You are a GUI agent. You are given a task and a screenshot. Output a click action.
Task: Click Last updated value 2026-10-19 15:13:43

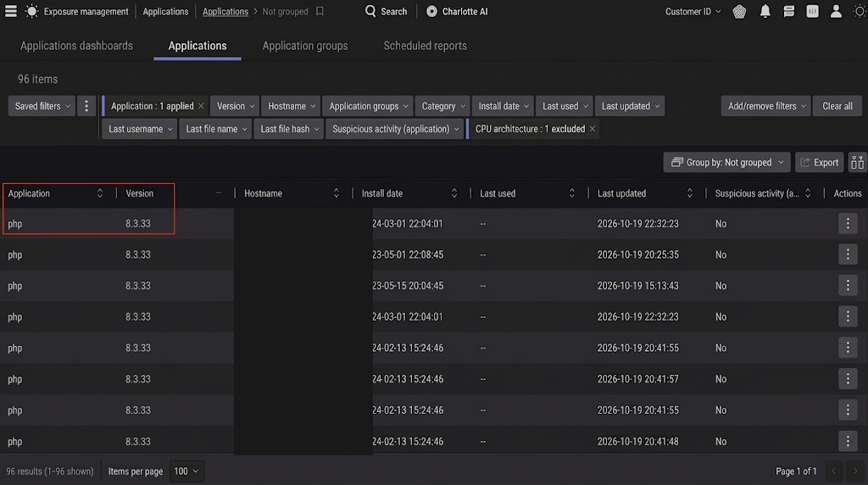coord(637,286)
